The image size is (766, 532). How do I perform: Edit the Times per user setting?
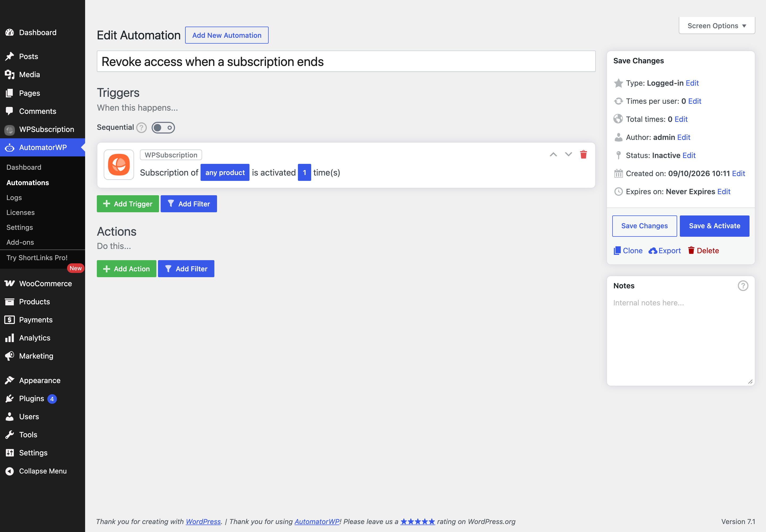click(x=695, y=101)
